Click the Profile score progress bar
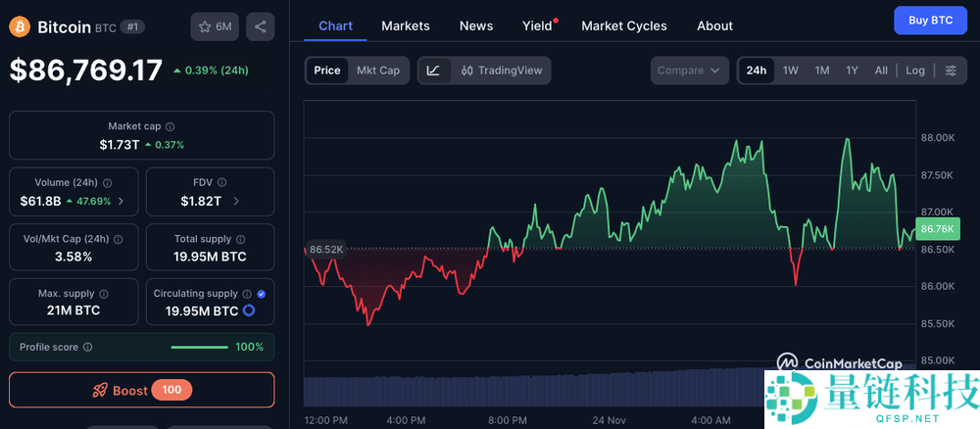980x429 pixels. pos(199,347)
